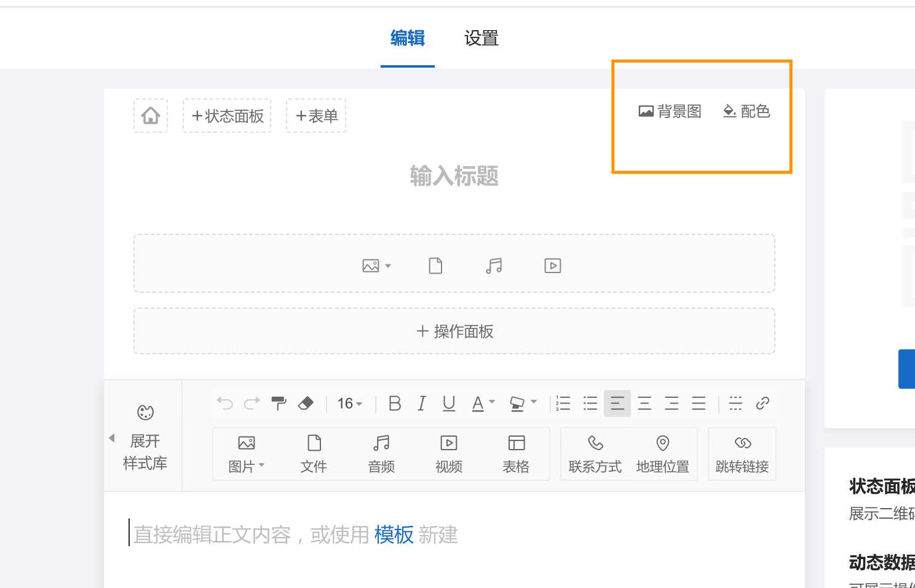Toggle bold text formatting
The height and width of the screenshot is (588, 915).
395,403
